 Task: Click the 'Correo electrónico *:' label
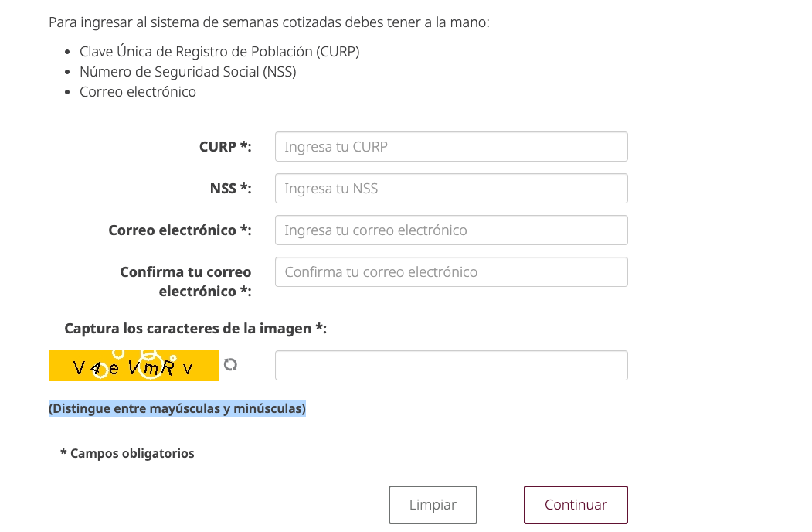180,230
